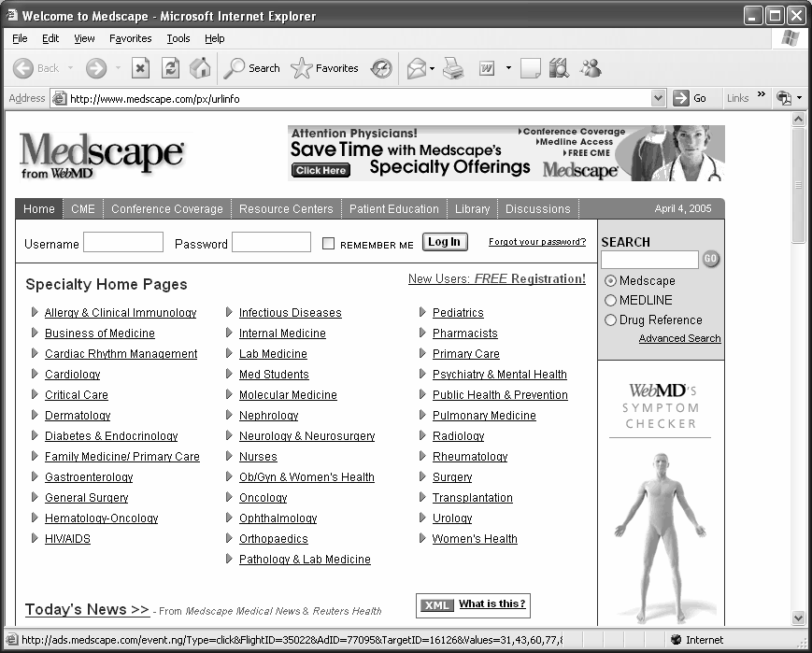The width and height of the screenshot is (812, 653).
Task: Edit with the Word document icon
Action: (x=486, y=68)
